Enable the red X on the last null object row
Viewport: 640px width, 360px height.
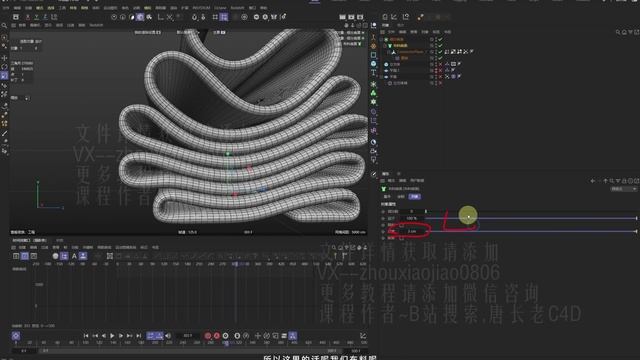click(440, 83)
